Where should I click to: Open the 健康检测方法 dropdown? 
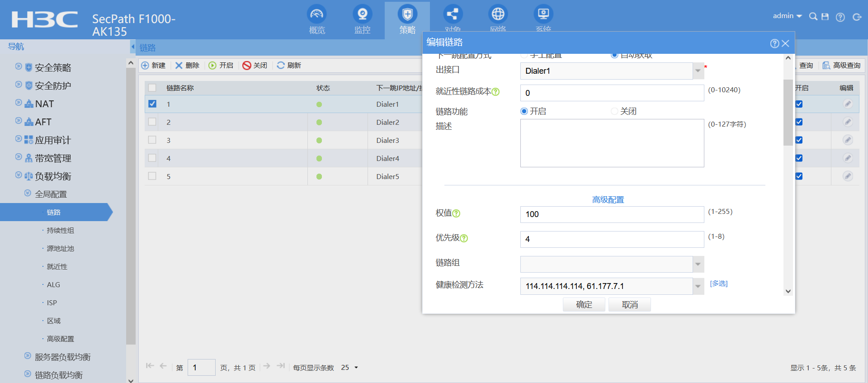[x=698, y=286]
